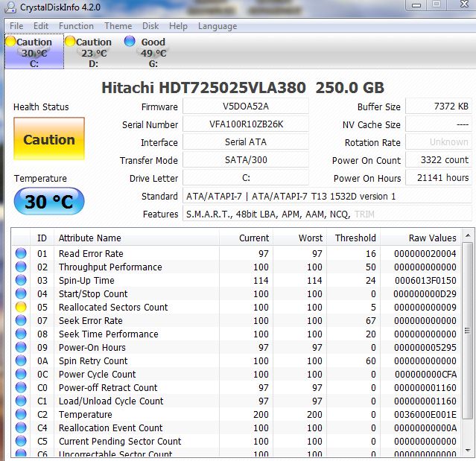Click the 30 °C temperature indicator
The image size is (476, 461).
pyautogui.click(x=49, y=201)
